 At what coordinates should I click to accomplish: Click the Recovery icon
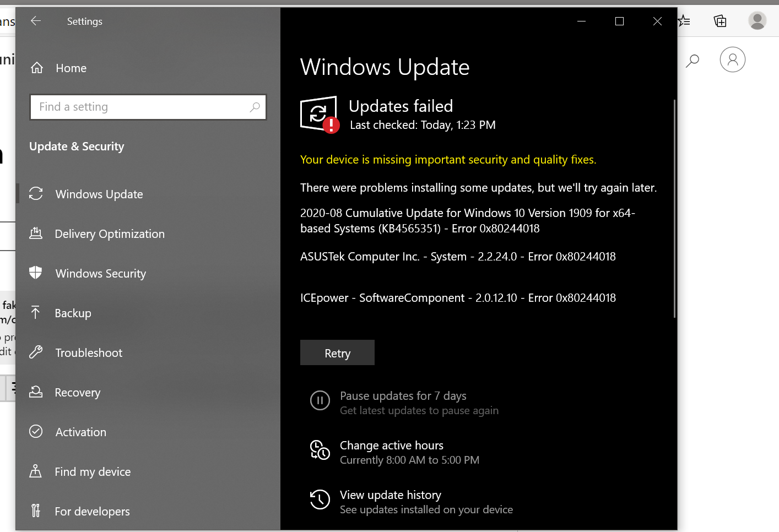coord(36,392)
